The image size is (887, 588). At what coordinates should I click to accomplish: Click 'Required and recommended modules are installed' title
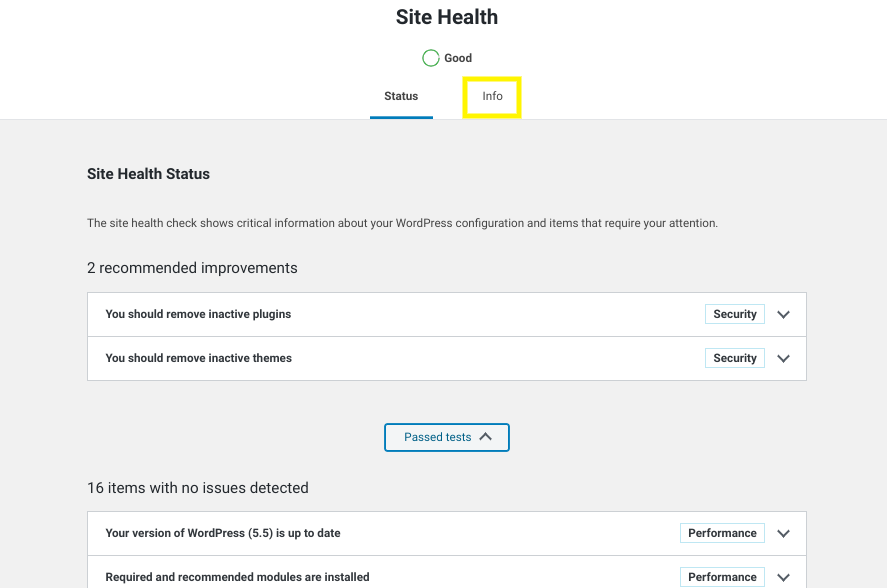click(237, 577)
